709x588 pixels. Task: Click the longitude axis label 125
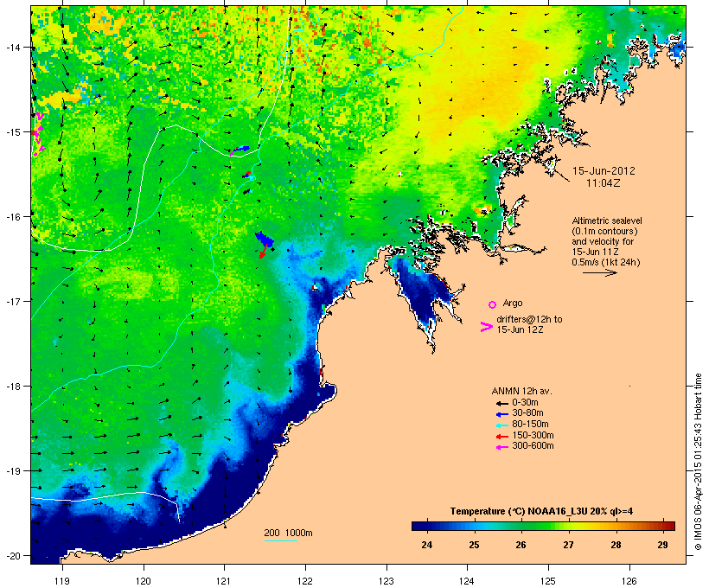click(x=548, y=581)
